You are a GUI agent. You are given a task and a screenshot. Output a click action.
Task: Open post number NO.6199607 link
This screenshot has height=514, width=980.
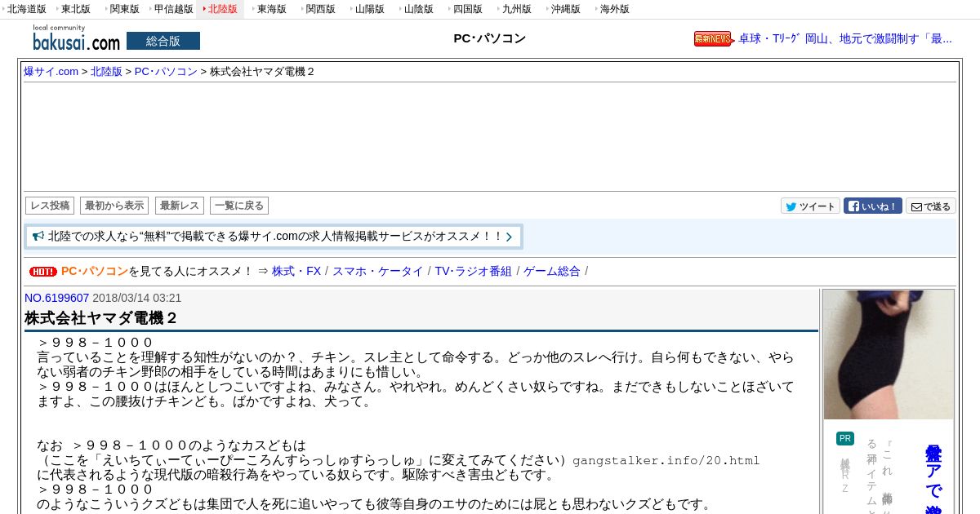coord(56,298)
